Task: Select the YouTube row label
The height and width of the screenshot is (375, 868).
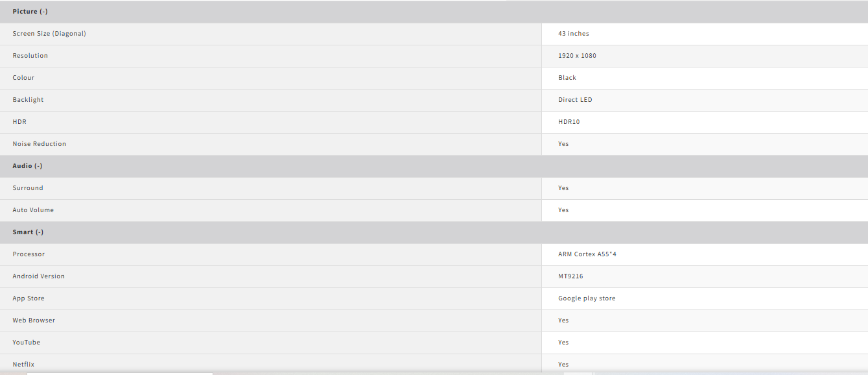Action: tap(27, 343)
